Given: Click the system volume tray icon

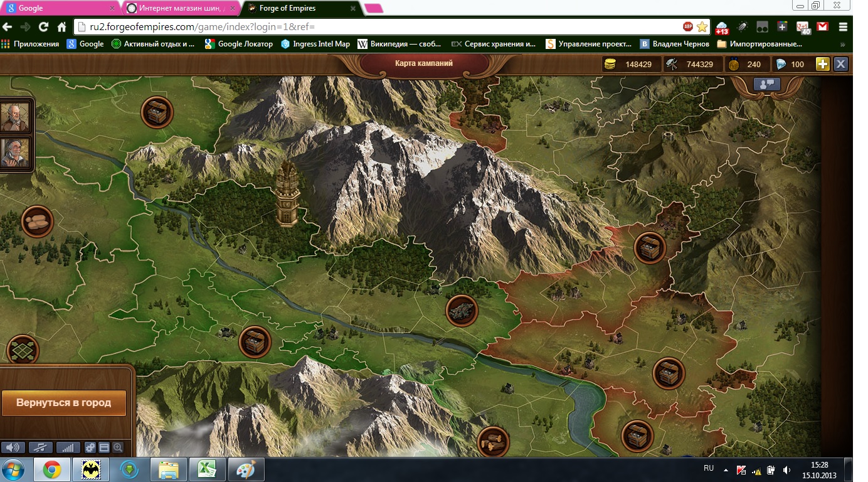Looking at the screenshot, I should point(786,469).
